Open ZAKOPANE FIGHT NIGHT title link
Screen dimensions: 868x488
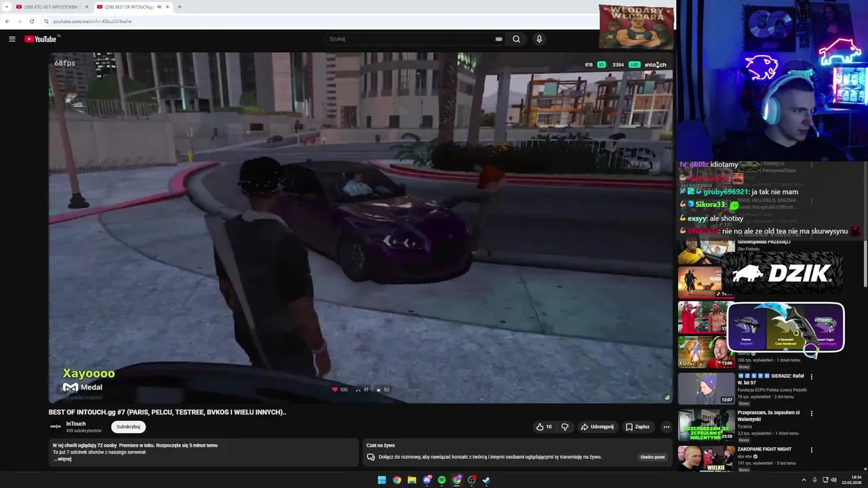click(x=764, y=449)
